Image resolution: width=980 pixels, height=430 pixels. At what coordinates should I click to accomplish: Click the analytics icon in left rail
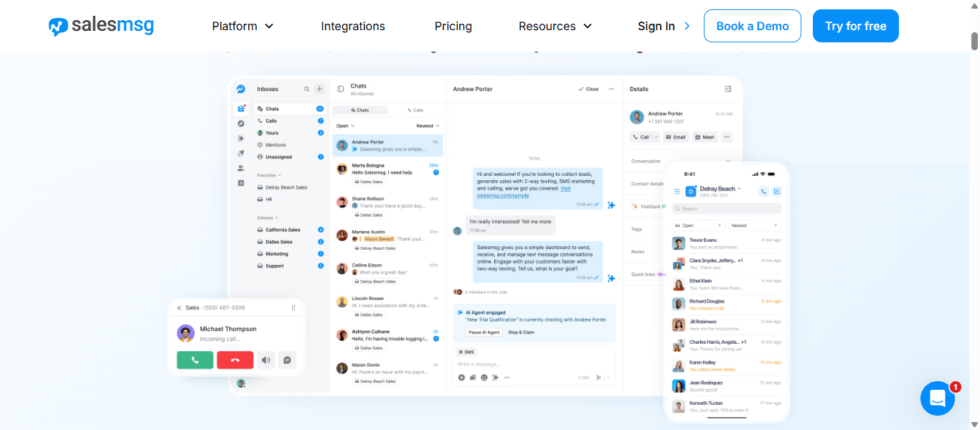241,183
